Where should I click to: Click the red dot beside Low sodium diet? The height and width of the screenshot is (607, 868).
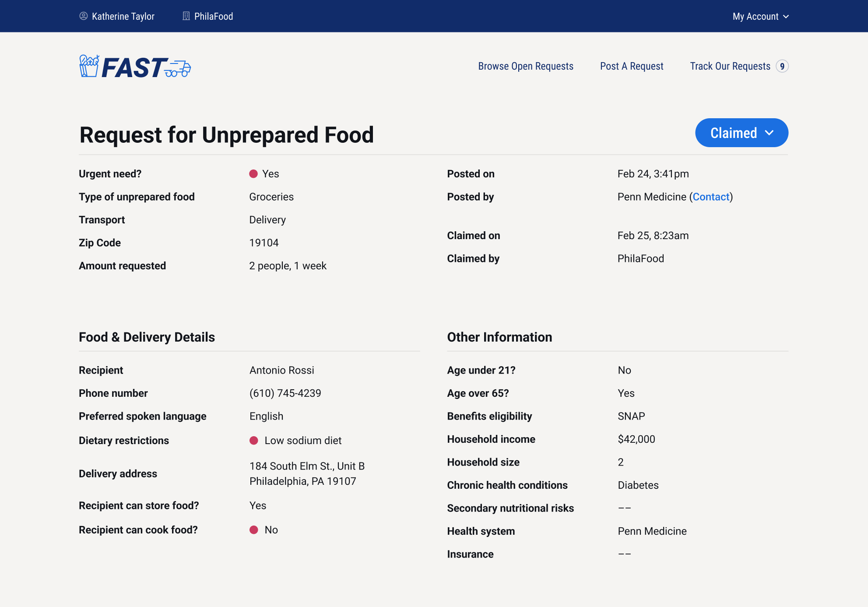[x=254, y=441]
